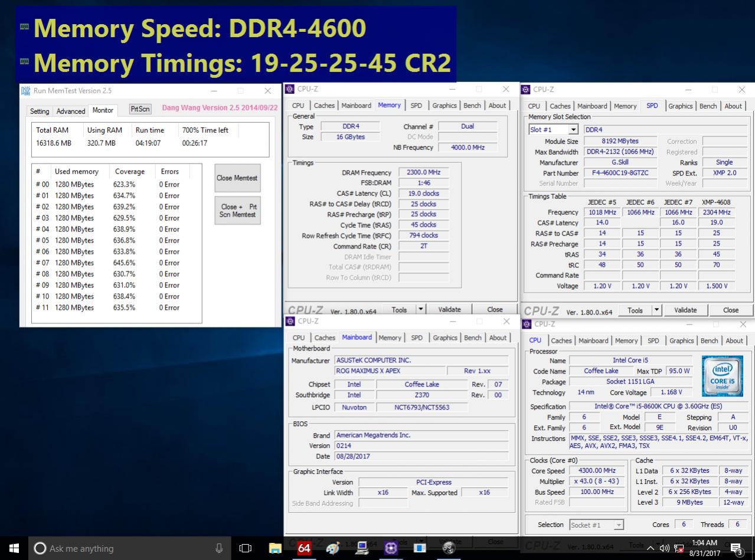Click the computer monitor taskbar icon
755x560 pixels.
(x=362, y=548)
